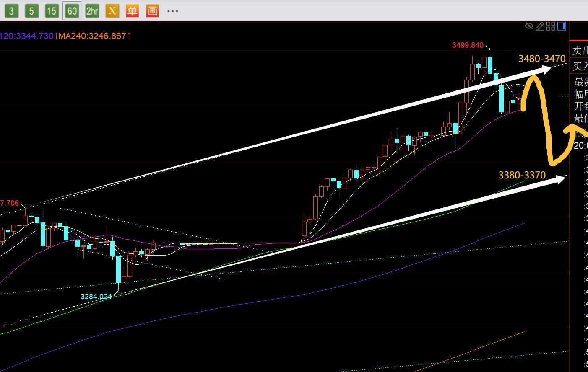Click the 3480-3470 resistance annotation text

point(542,59)
